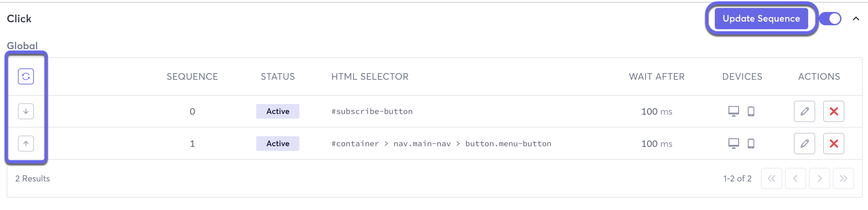868x210 pixels.
Task: Click the WAIT AFTER column header
Action: tap(656, 76)
